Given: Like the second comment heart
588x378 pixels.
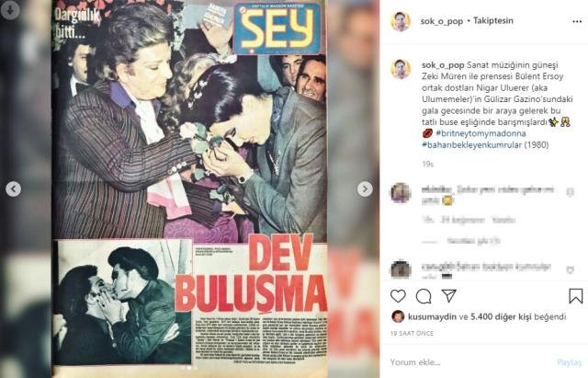Looking at the screenshot, I should pyautogui.click(x=570, y=269).
